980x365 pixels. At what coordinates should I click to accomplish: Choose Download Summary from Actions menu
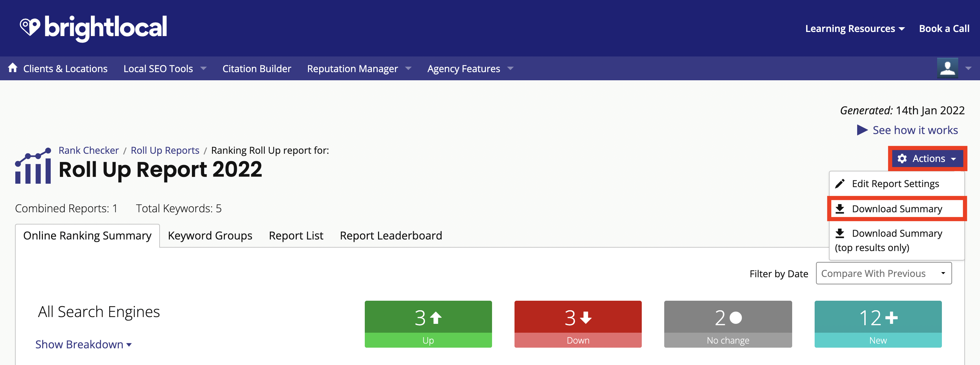897,209
